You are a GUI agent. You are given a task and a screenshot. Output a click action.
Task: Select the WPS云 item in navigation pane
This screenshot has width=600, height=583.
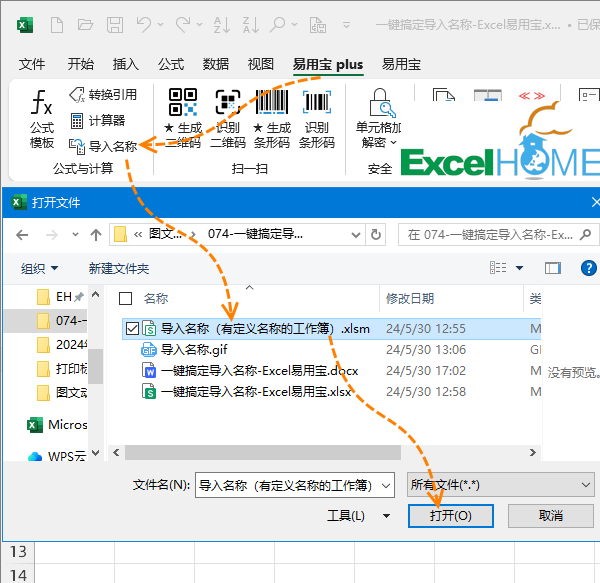click(x=57, y=456)
